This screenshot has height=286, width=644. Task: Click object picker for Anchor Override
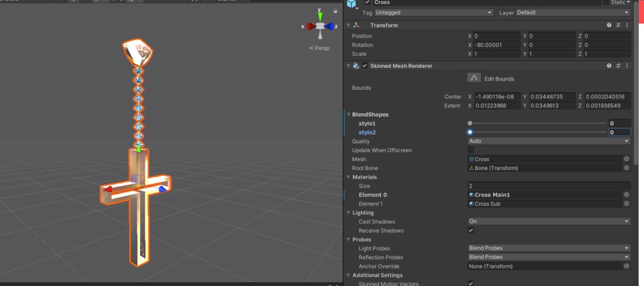[626, 267]
